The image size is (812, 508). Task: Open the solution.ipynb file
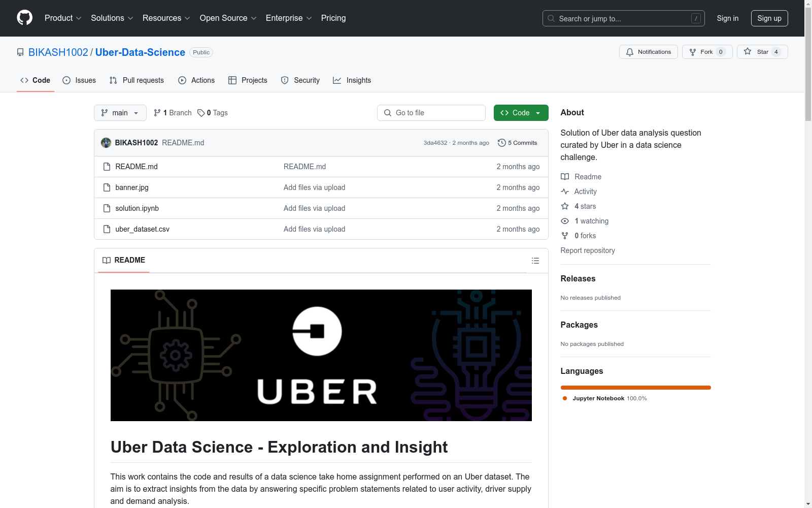137,208
